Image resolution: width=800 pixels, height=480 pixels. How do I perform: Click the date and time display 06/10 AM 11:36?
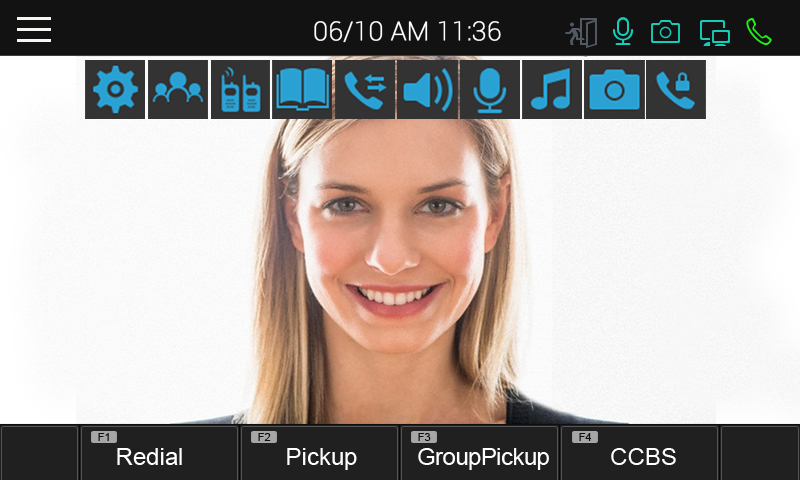point(407,32)
